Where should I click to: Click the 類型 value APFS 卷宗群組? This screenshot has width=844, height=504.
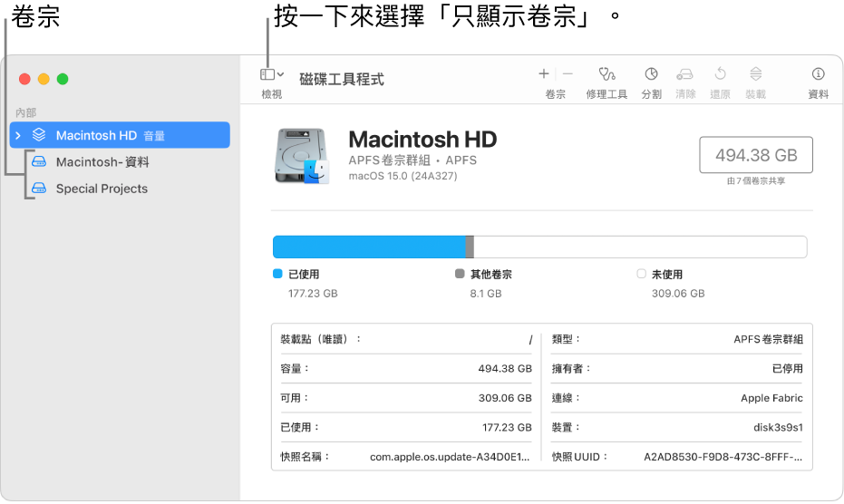pyautogui.click(x=768, y=339)
